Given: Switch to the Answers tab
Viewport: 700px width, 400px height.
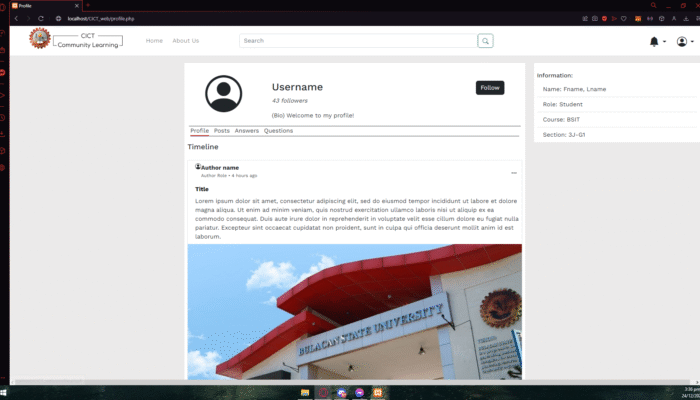Looking at the screenshot, I should 246,131.
